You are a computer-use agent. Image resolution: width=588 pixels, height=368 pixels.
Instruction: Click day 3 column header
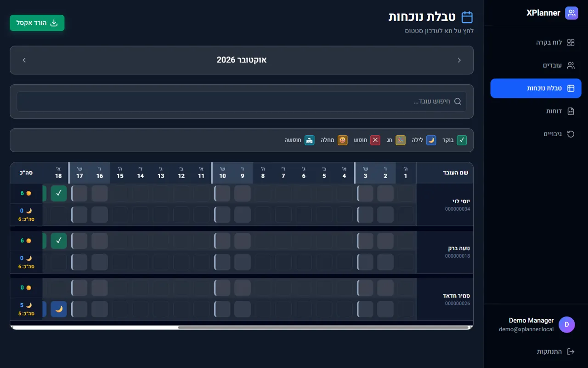[365, 172]
